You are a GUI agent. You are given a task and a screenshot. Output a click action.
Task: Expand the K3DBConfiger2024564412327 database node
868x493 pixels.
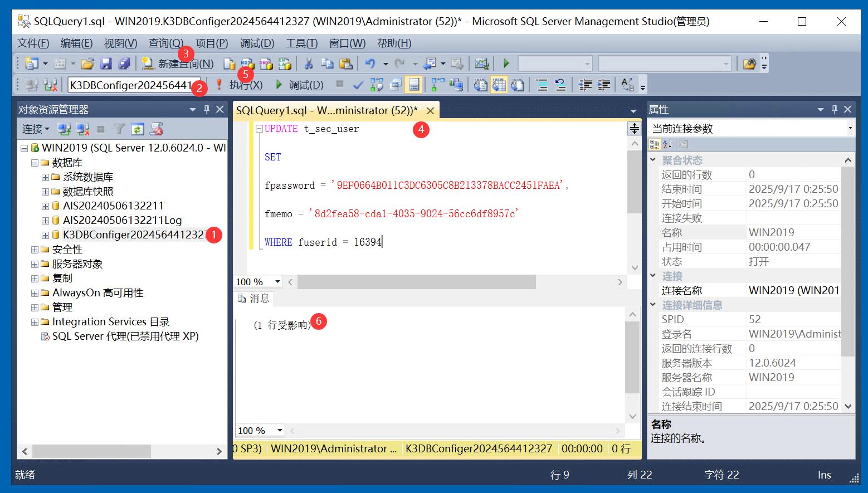45,235
